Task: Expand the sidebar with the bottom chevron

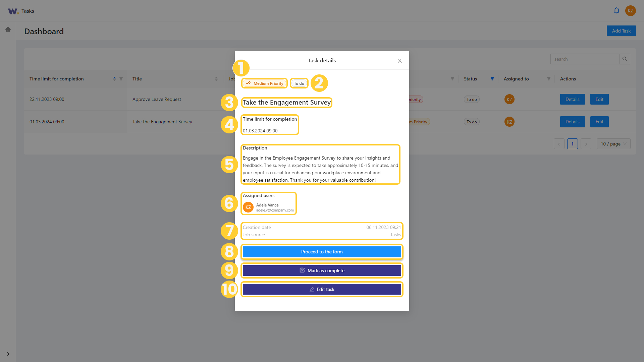Action: tap(8, 354)
